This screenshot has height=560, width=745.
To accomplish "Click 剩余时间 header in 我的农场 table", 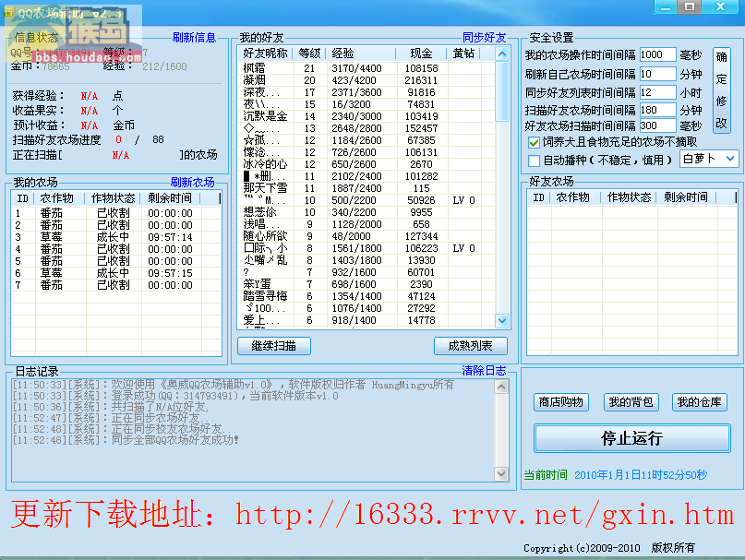I will 170,198.
